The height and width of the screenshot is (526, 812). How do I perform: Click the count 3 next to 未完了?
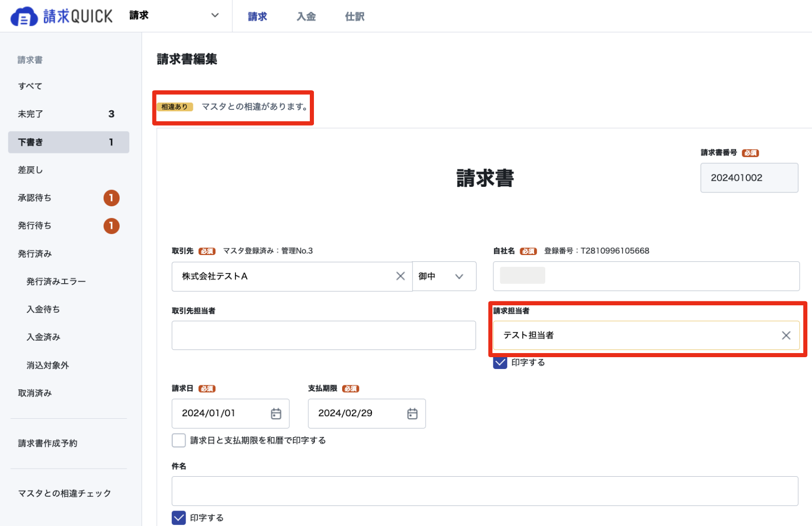111,114
